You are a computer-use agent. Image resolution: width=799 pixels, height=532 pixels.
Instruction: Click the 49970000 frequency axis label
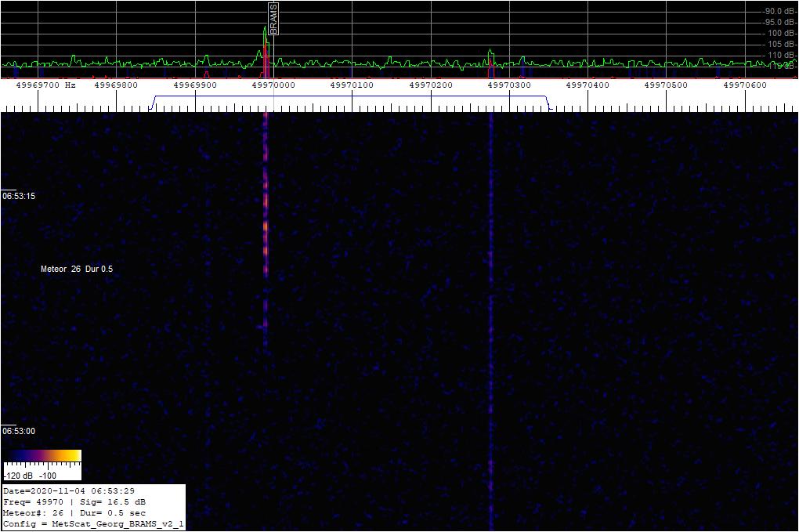coord(273,85)
